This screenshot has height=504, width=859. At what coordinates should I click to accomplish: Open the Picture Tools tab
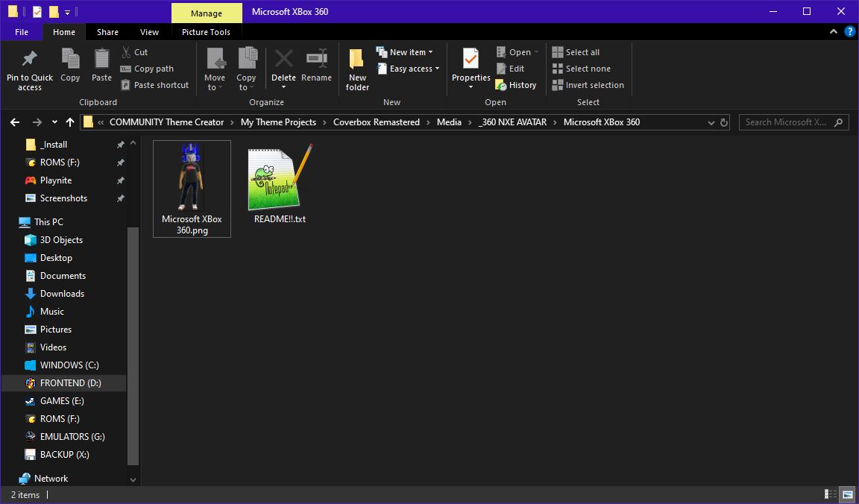(206, 32)
